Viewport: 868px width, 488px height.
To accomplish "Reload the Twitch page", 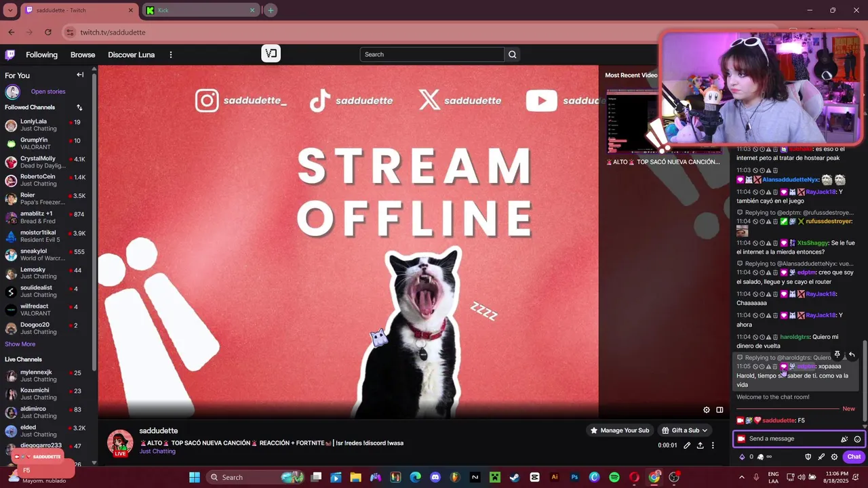I will pos(48,32).
